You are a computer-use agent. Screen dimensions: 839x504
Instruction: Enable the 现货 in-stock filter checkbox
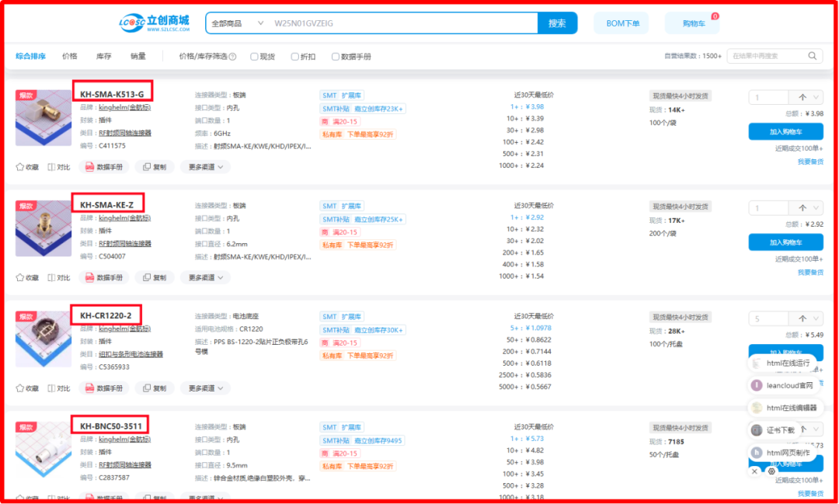pos(254,57)
